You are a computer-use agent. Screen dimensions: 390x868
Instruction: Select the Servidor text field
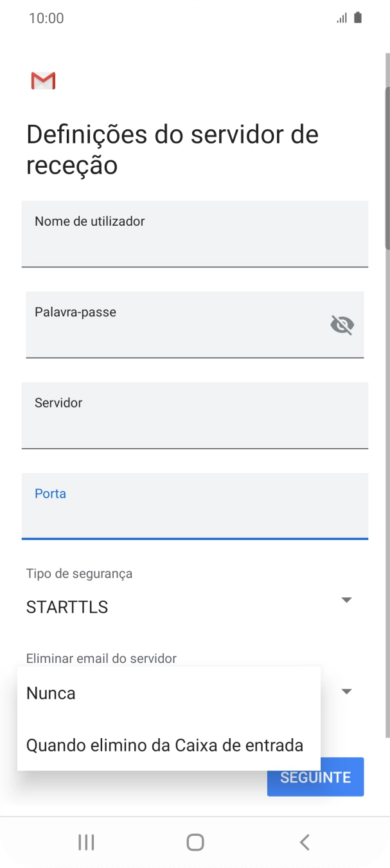coord(193,416)
